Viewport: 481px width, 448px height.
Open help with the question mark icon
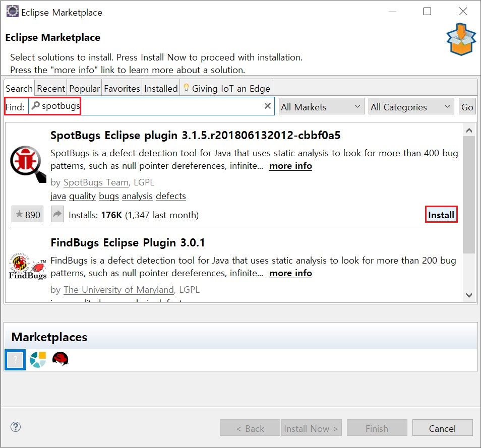16,427
